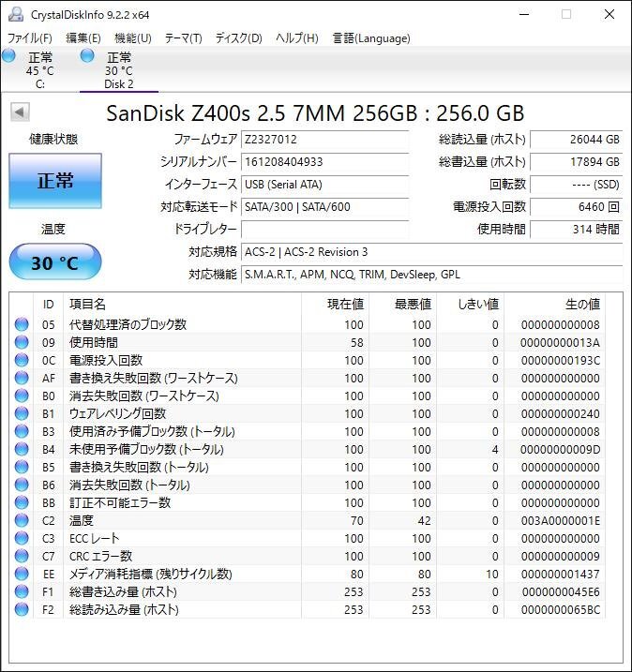632x672 pixels.
Task: Switch to the C: drive tab
Action: (40, 70)
